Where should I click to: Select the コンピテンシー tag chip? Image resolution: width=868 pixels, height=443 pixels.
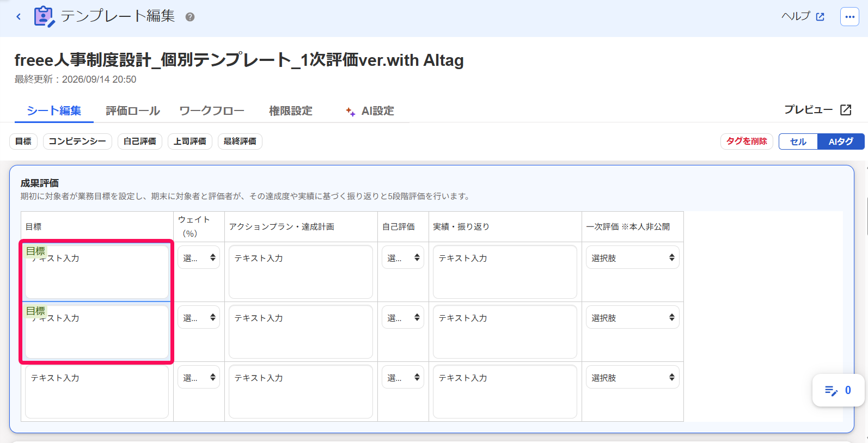77,141
